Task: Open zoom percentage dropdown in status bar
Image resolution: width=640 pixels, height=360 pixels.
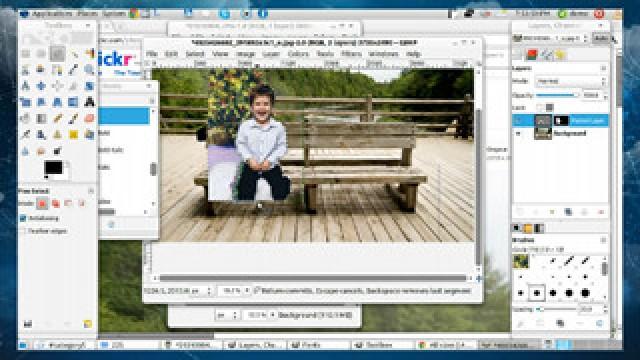Action: pyautogui.click(x=247, y=291)
